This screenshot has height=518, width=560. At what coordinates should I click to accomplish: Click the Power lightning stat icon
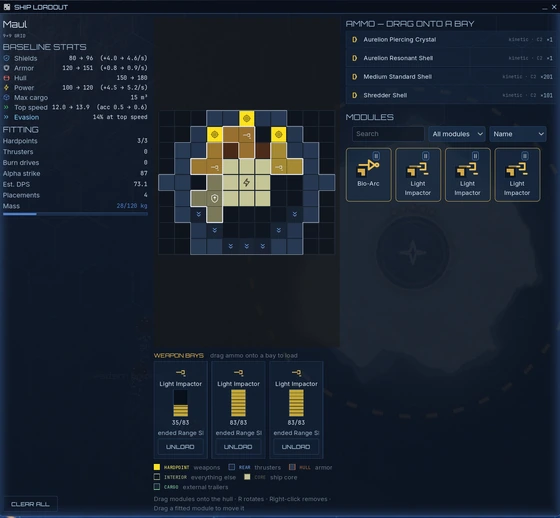6,88
